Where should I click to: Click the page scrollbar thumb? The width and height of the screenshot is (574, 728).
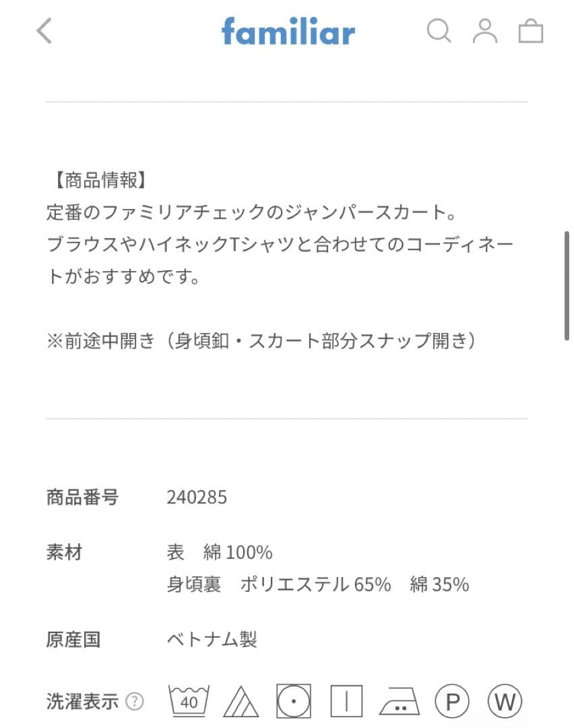tap(567, 286)
